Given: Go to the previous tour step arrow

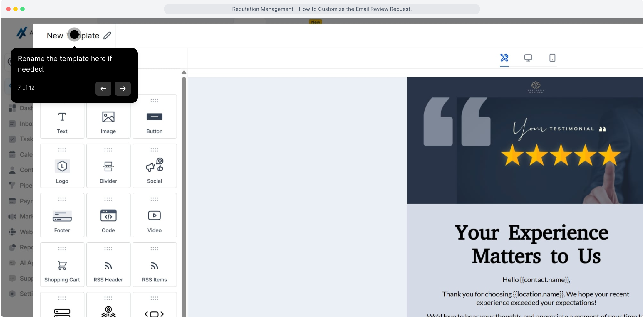Looking at the screenshot, I should [103, 88].
